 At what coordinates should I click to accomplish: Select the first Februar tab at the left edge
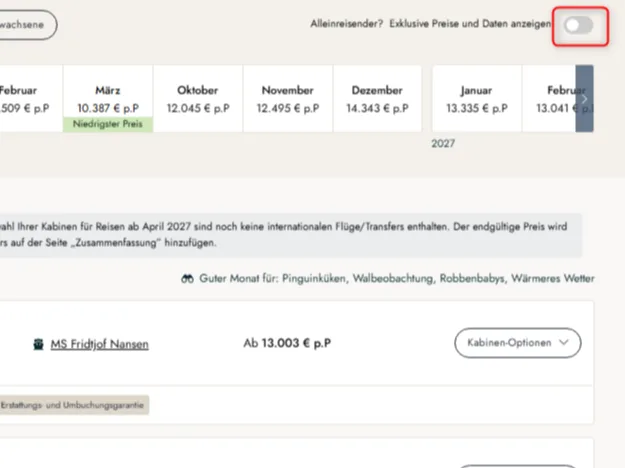coord(25,98)
